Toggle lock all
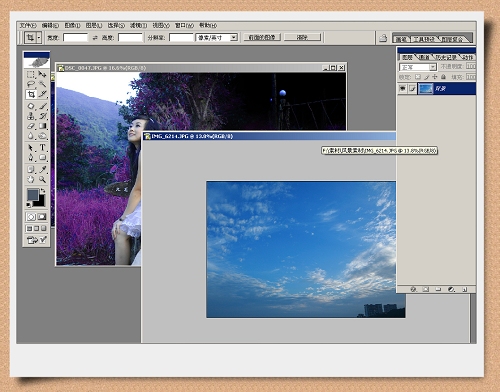This screenshot has height=392, width=500. click(443, 77)
